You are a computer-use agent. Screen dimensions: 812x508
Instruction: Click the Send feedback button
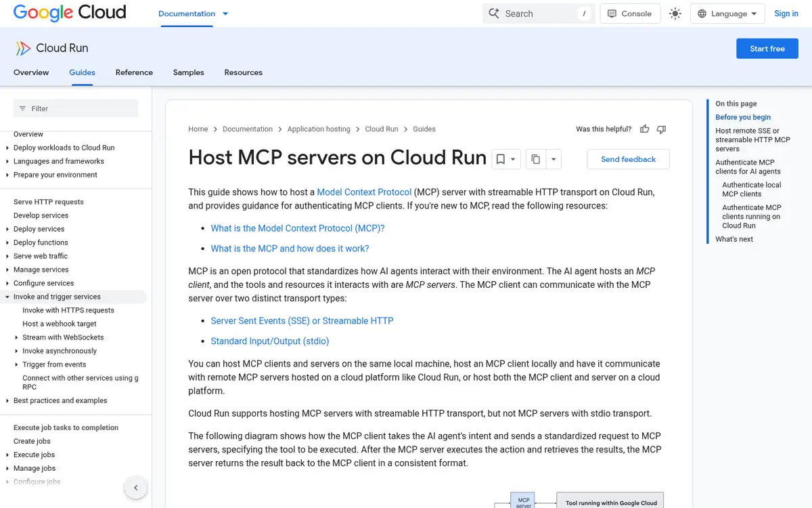click(629, 159)
